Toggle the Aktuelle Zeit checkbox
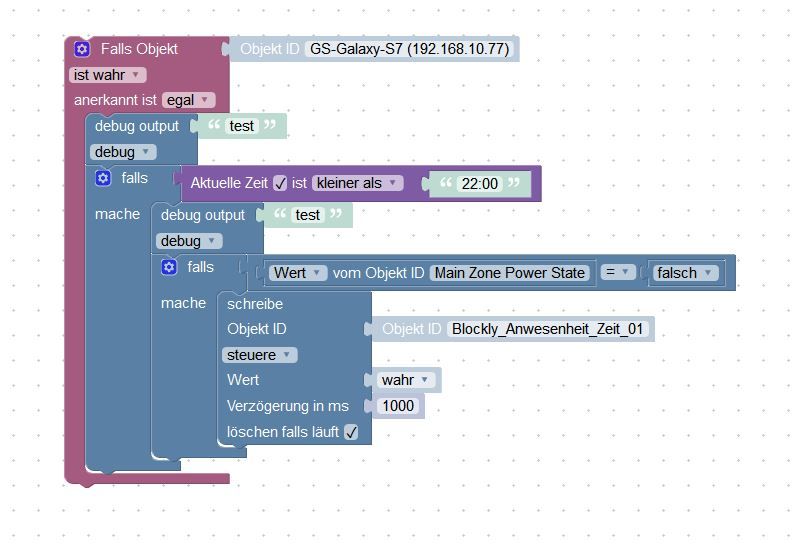The height and width of the screenshot is (553, 795). [280, 183]
